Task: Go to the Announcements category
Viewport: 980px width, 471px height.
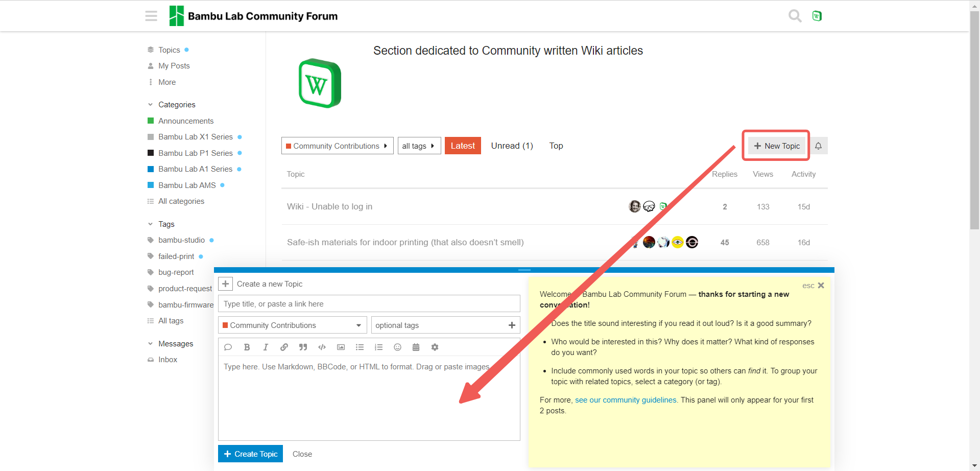Action: (180, 121)
